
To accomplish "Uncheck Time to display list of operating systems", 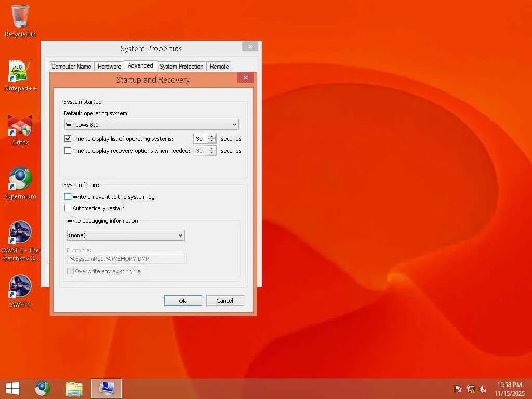I will tap(68, 138).
